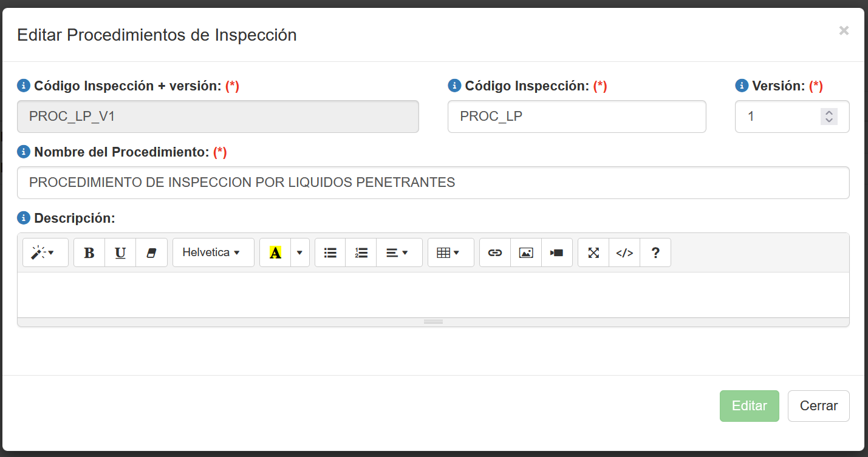Insert an unordered bullet list
Screen dimensions: 868x457
coord(330,252)
